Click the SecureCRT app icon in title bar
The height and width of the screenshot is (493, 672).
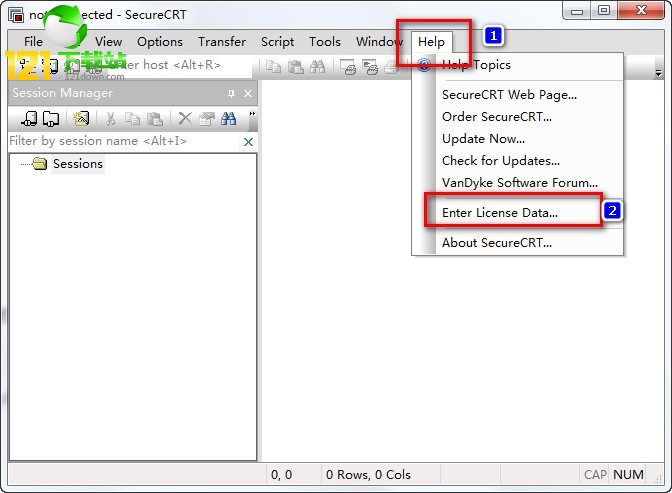[16, 15]
